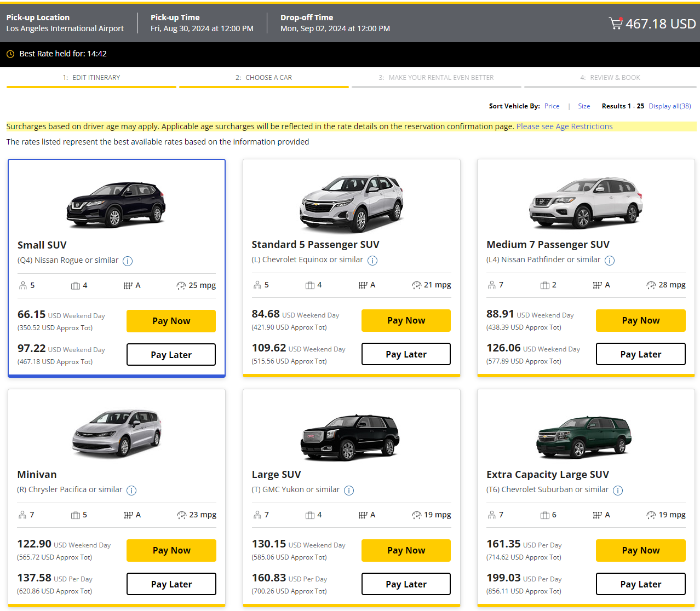
Task: Open Please see Age Restrictions link
Action: point(564,126)
